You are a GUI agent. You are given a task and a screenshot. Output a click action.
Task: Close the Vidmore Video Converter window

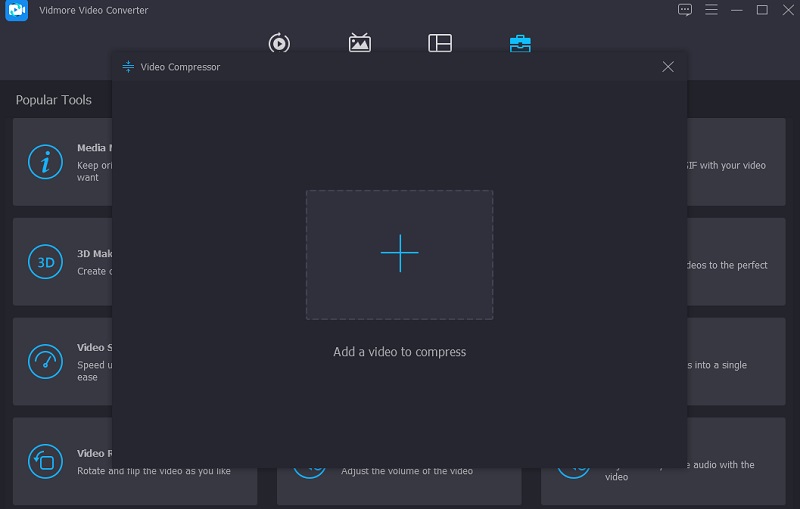785,10
